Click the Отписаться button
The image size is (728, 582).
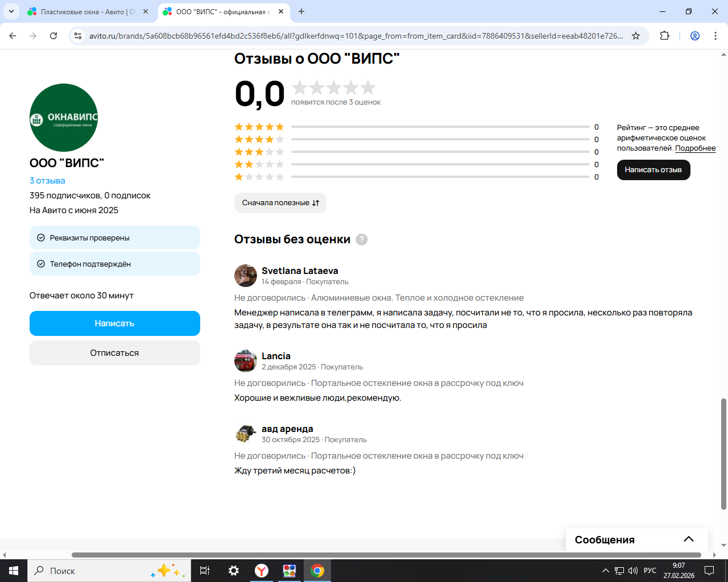click(114, 353)
